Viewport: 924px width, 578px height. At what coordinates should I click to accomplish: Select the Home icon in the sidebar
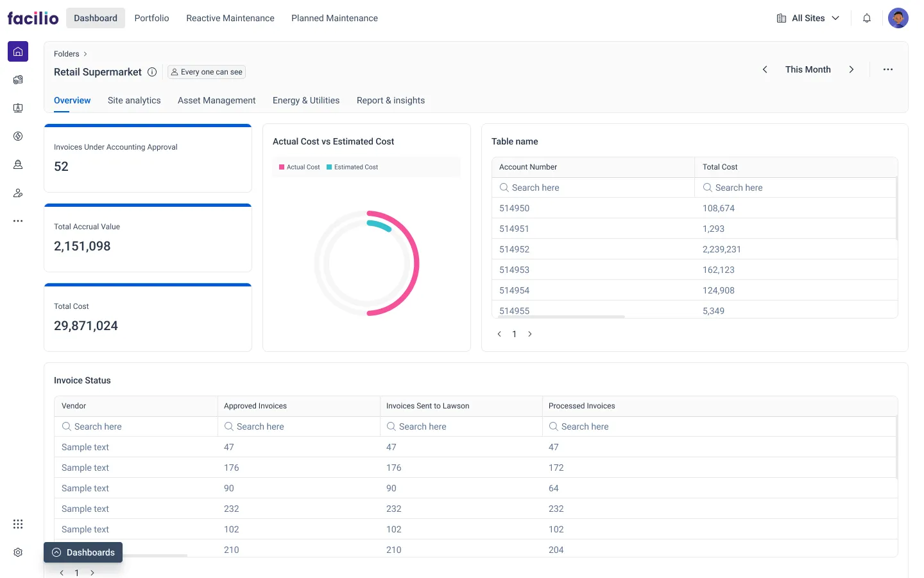pos(18,51)
